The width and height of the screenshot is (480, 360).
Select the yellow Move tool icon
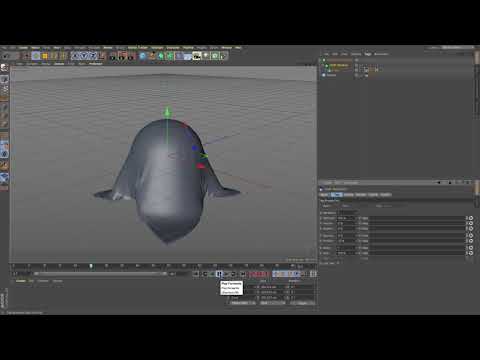point(44,56)
